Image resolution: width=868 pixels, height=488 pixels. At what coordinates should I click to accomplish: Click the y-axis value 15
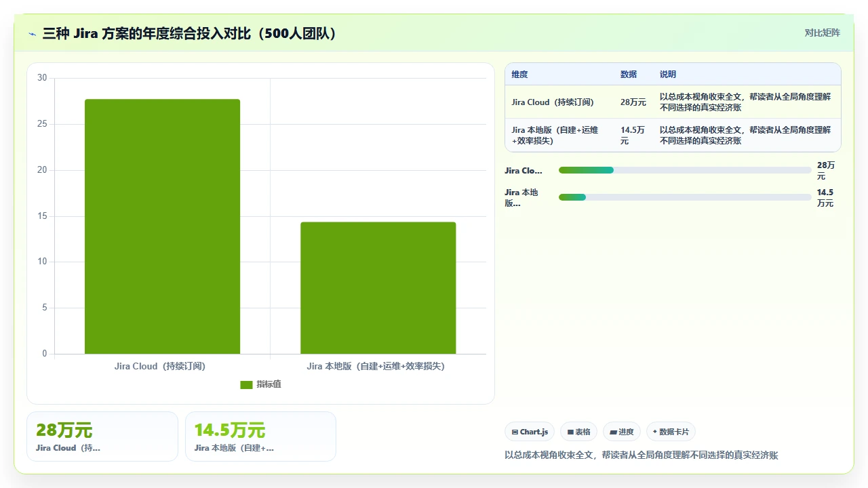coord(42,216)
